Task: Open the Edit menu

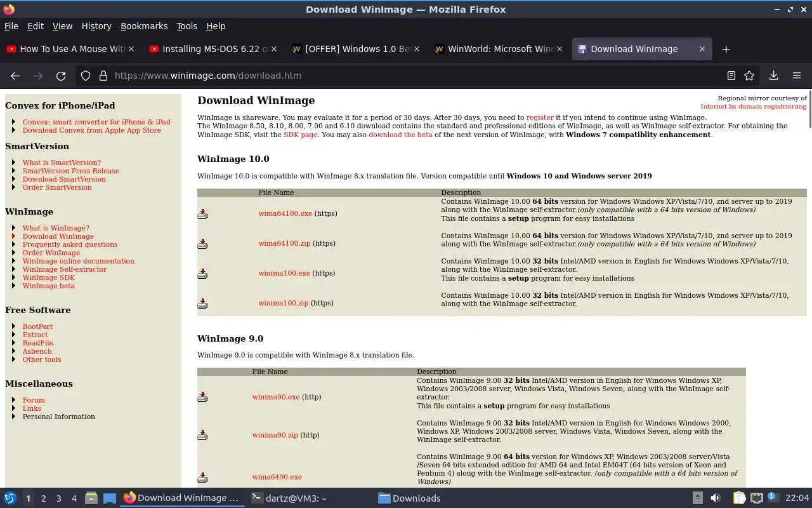Action: point(36,26)
